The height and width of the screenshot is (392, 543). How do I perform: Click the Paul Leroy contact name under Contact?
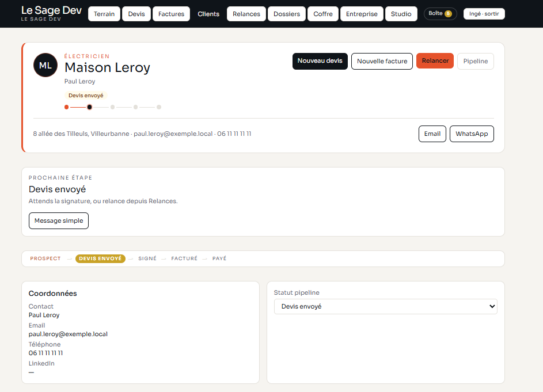click(x=44, y=315)
